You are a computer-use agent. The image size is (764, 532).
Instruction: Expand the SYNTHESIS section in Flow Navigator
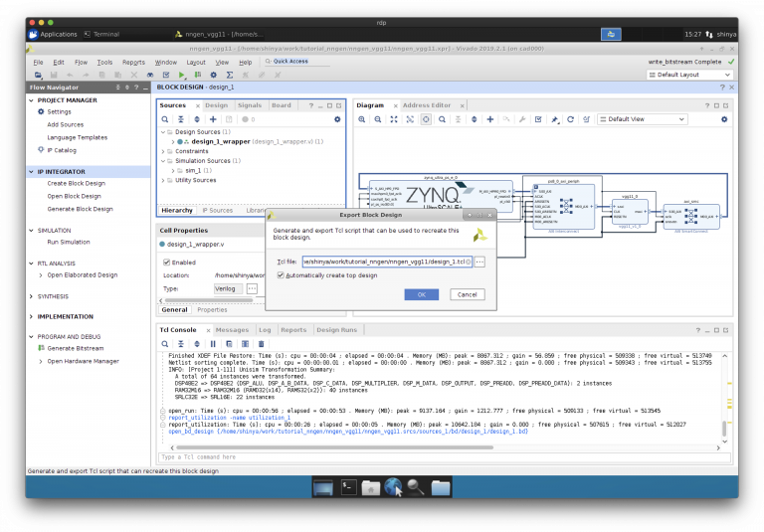[x=31, y=296]
